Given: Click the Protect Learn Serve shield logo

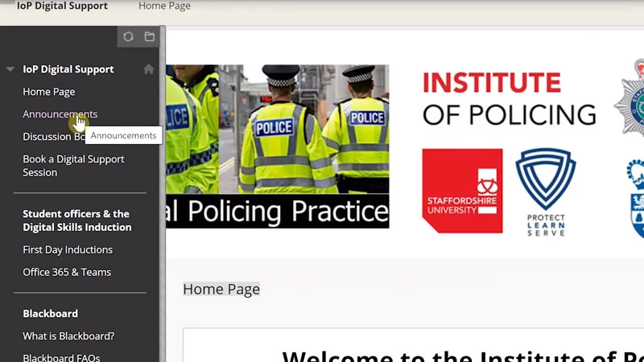Looking at the screenshot, I should click(x=546, y=191).
